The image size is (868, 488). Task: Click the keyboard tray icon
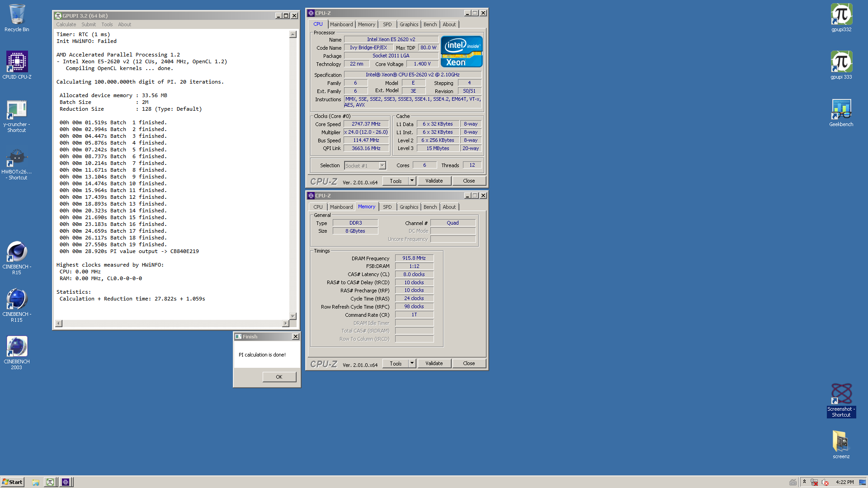coord(793,482)
